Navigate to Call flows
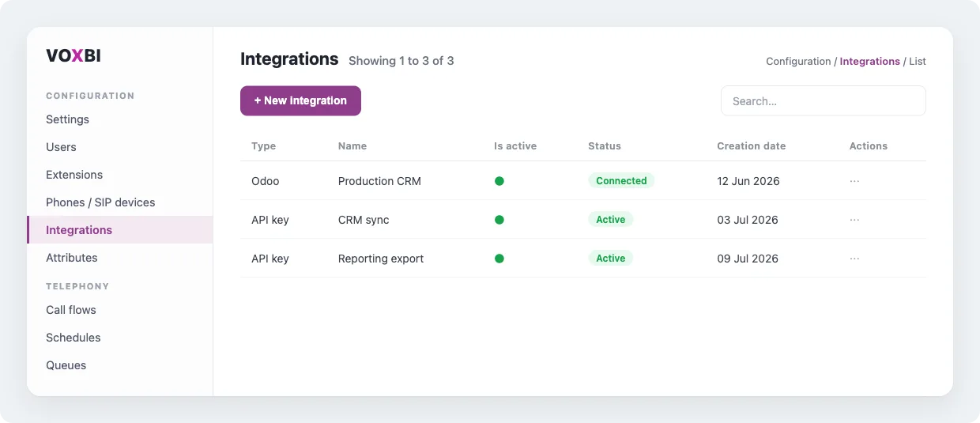 tap(119, 310)
